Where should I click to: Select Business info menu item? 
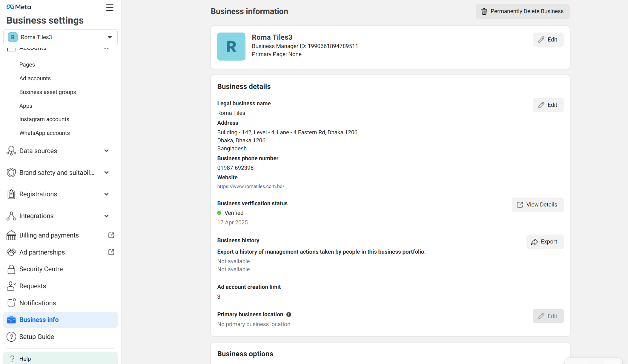(60, 320)
